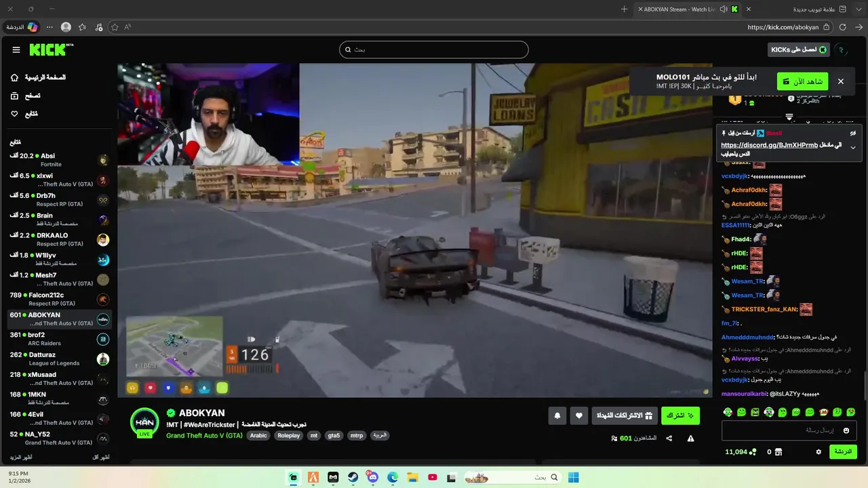Open Steam from the taskbar
This screenshot has height=488, width=868.
(x=353, y=477)
